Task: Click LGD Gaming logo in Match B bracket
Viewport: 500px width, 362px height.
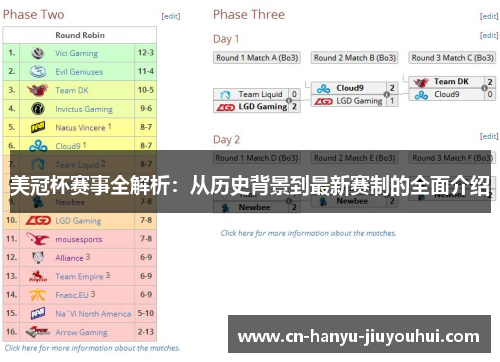Action: click(323, 101)
